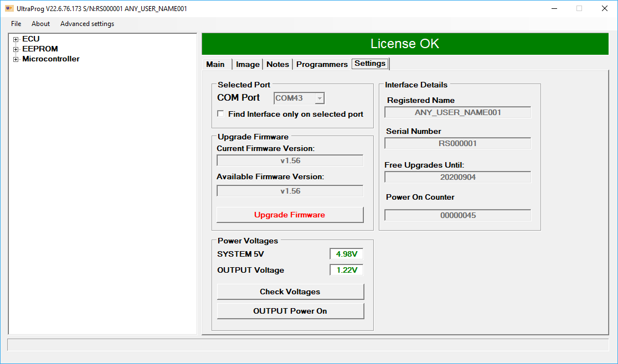Expand the EEPROM tree node

[16, 49]
